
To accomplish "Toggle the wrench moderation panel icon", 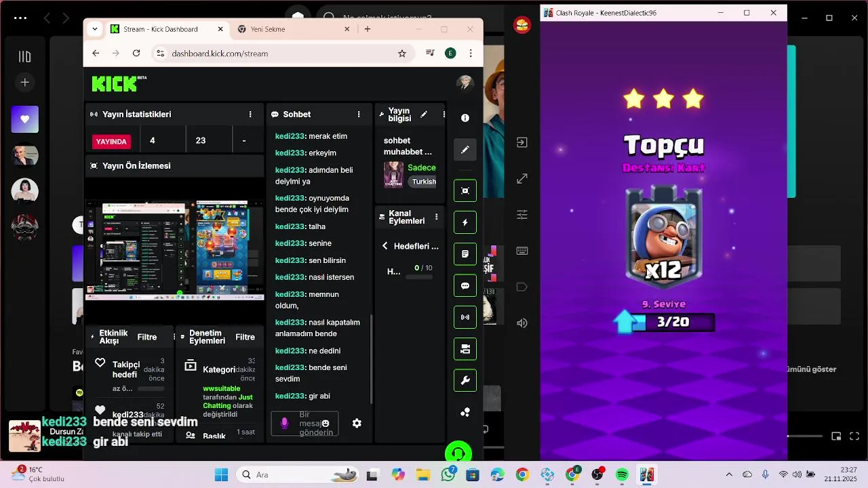I will [465, 380].
